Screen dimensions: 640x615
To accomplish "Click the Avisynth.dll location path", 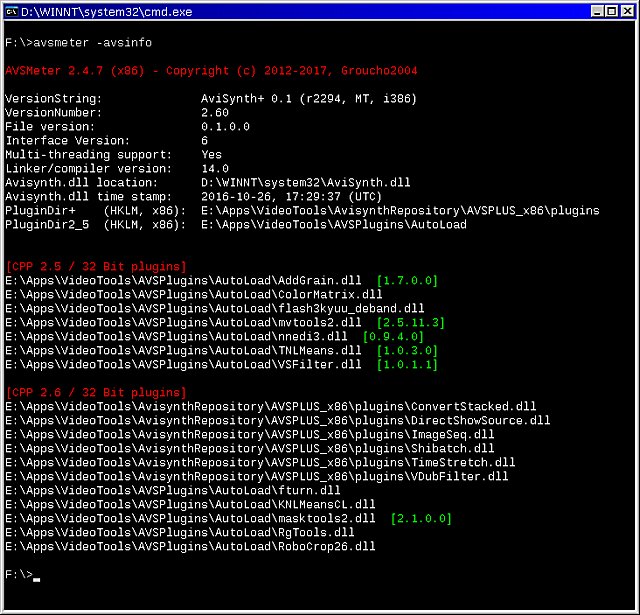I will pos(306,182).
